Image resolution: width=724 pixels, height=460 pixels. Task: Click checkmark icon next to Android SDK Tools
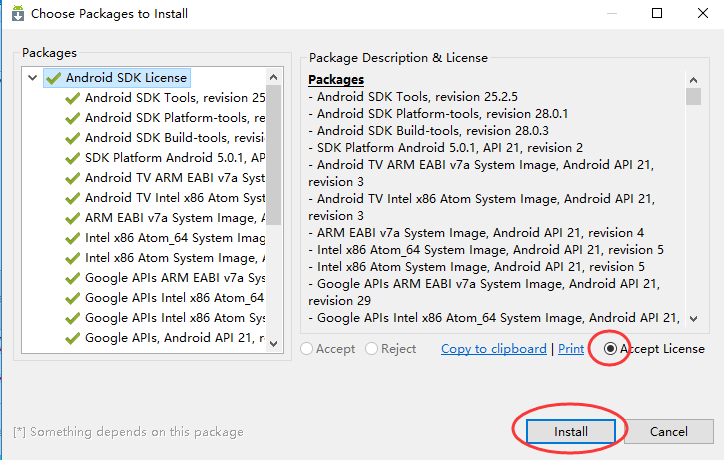(x=73, y=98)
